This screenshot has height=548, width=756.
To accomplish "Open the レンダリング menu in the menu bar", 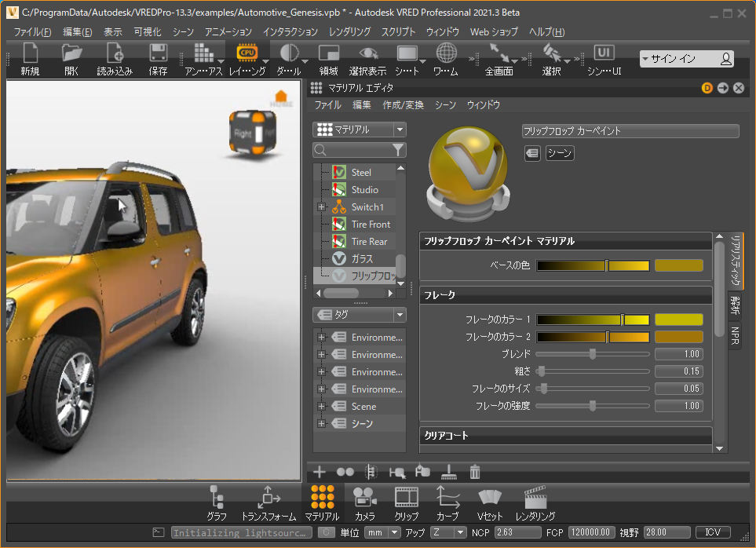I will pos(349,32).
